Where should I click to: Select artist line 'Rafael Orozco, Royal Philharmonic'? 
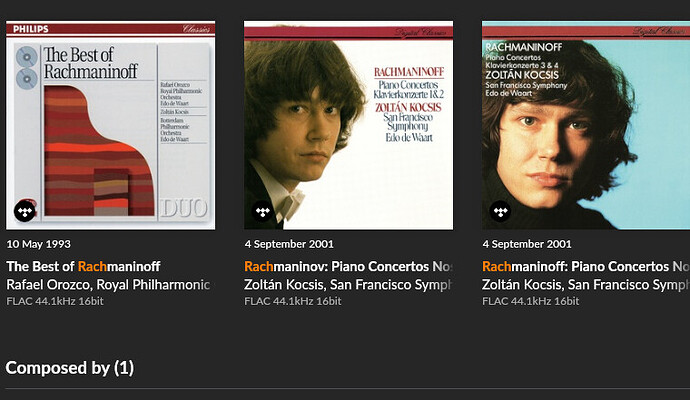108,285
